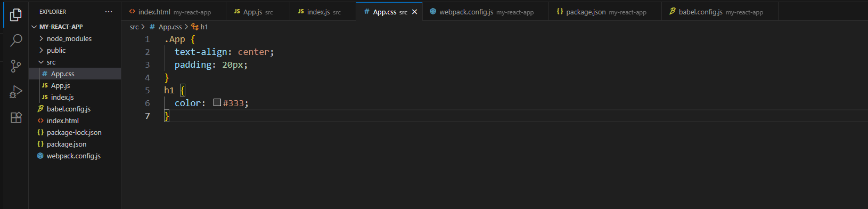Open the Explorer view in activity bar
The height and width of the screenshot is (209, 868).
tap(16, 15)
